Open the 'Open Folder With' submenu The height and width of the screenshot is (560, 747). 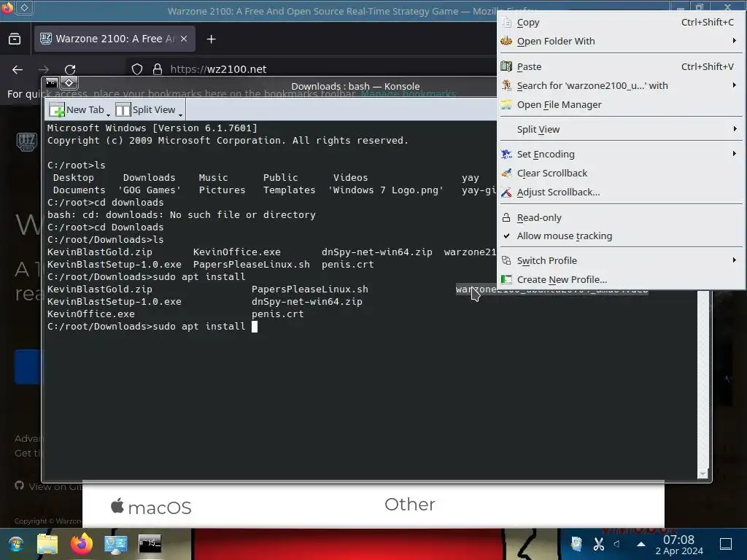621,42
